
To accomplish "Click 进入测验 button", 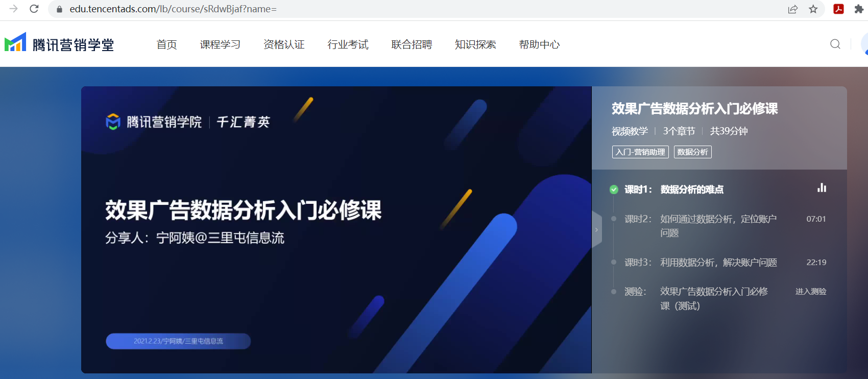I will point(811,291).
